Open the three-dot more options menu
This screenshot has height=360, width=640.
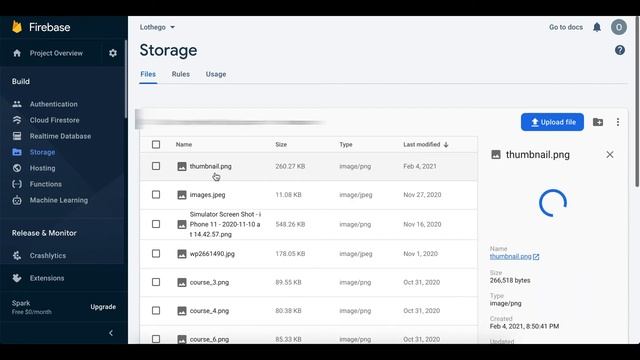(x=618, y=122)
